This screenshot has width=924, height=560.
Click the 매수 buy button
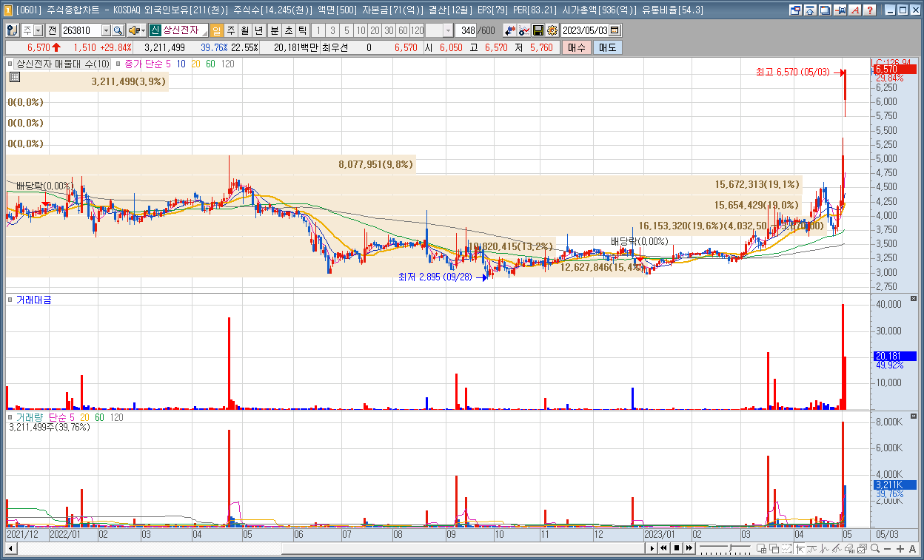(x=576, y=47)
